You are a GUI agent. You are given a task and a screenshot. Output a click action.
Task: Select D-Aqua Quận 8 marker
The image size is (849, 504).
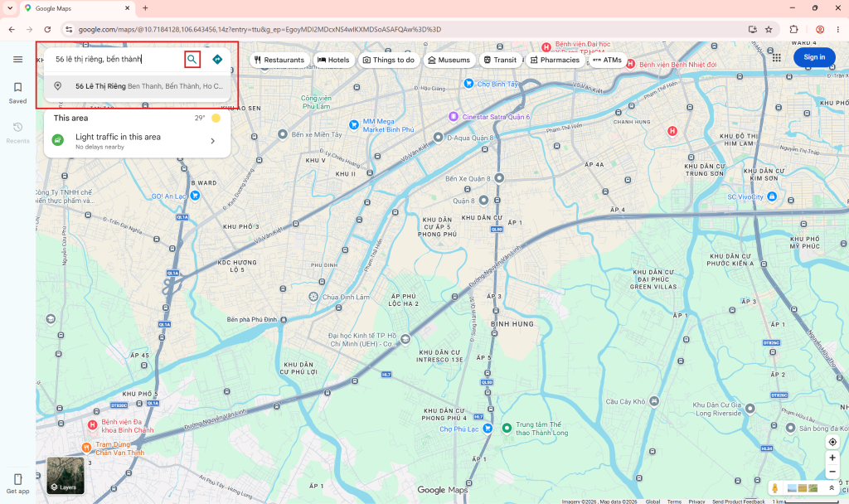pyautogui.click(x=438, y=138)
